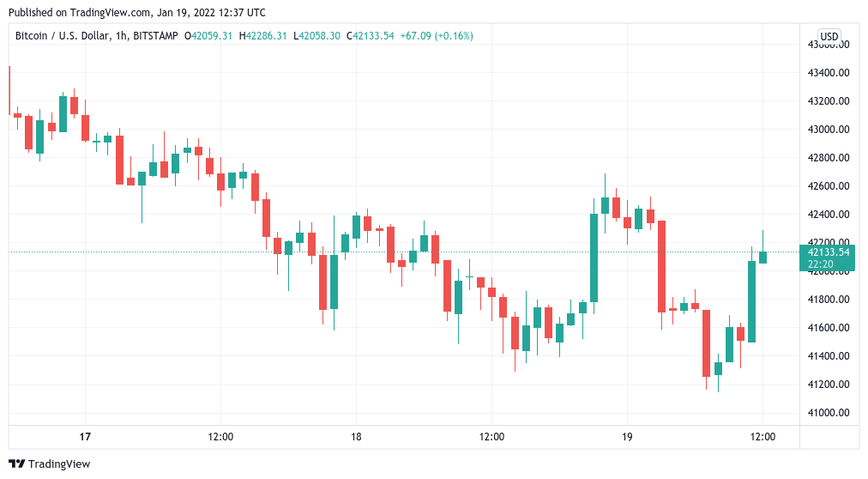The height and width of the screenshot is (479, 868).
Task: Select the 19 date marker on time axis
Action: click(x=627, y=437)
